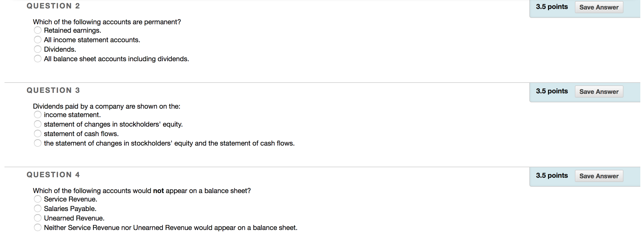Save Answer for Question 4

point(599,176)
